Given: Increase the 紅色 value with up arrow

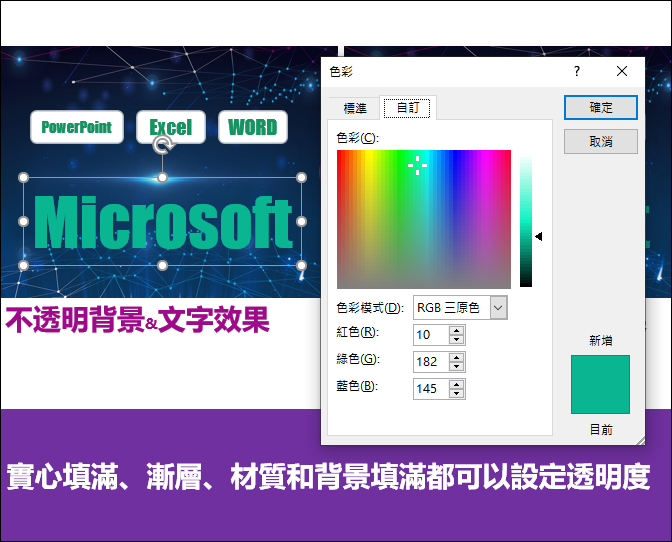Looking at the screenshot, I should point(456,330).
